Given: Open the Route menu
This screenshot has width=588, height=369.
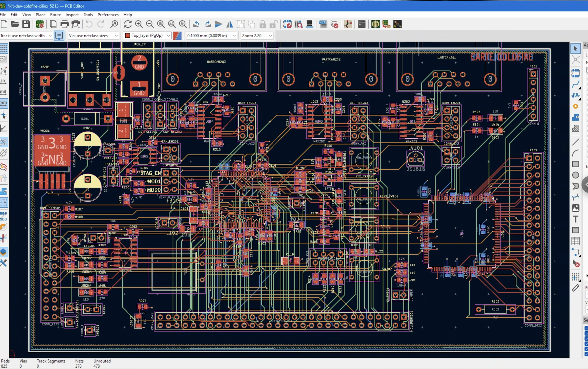Looking at the screenshot, I should pyautogui.click(x=55, y=15).
